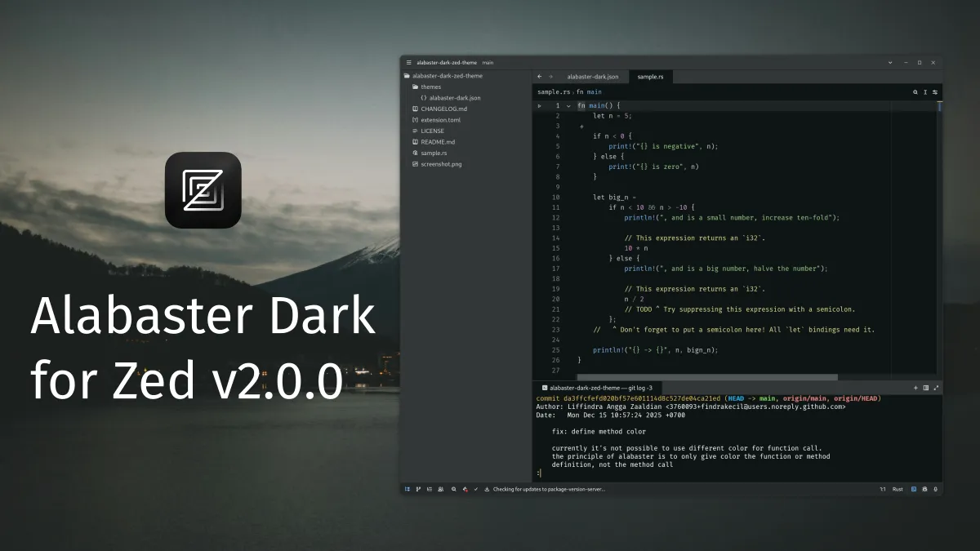This screenshot has width=980, height=551.
Task: Open title bar dropdown chevron
Action: [890, 62]
